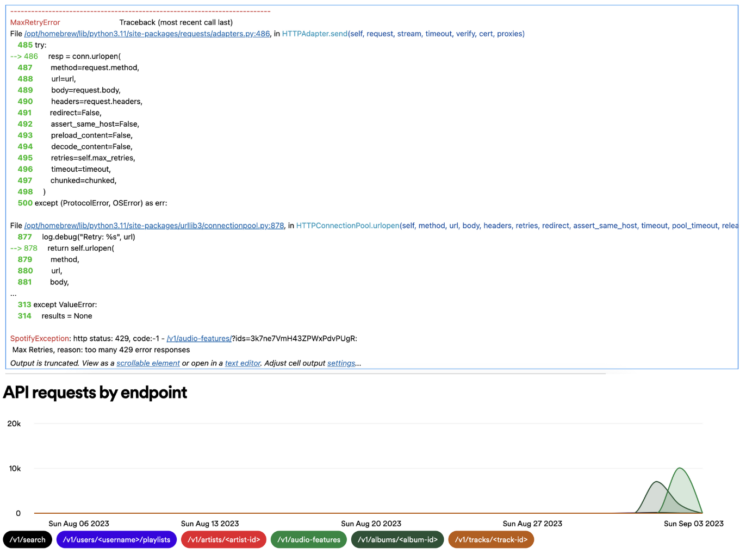Screen dimensions: 746x560
Task: Click the line 'retries=self.max_retries,'
Action: (x=93, y=158)
